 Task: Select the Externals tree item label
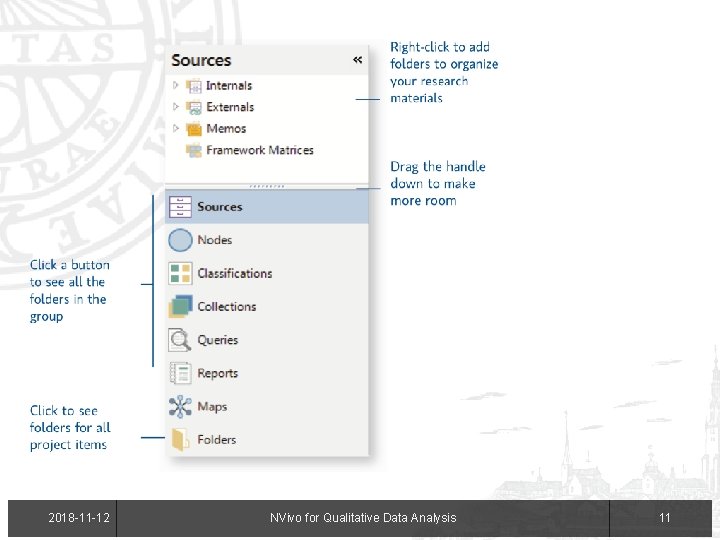point(230,107)
